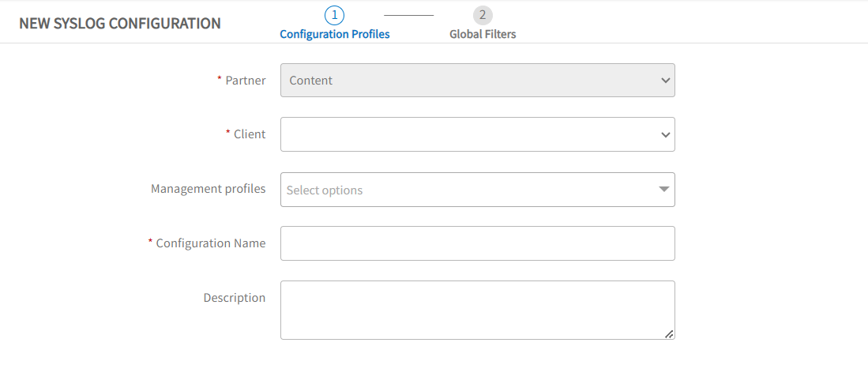868x384 pixels.
Task: Click the Description label
Action: coord(235,298)
